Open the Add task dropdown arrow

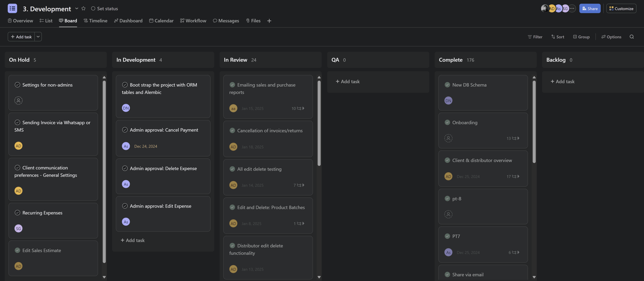click(x=38, y=37)
